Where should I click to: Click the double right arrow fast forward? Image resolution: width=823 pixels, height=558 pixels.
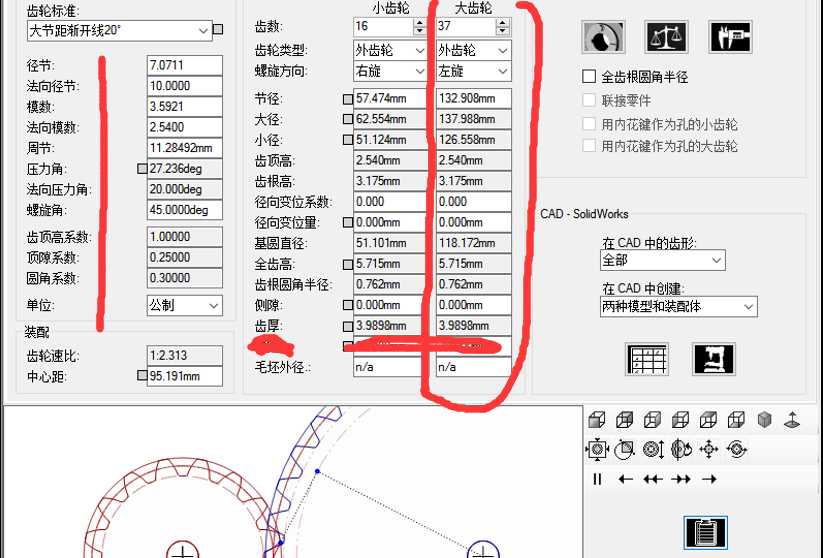[x=681, y=479]
